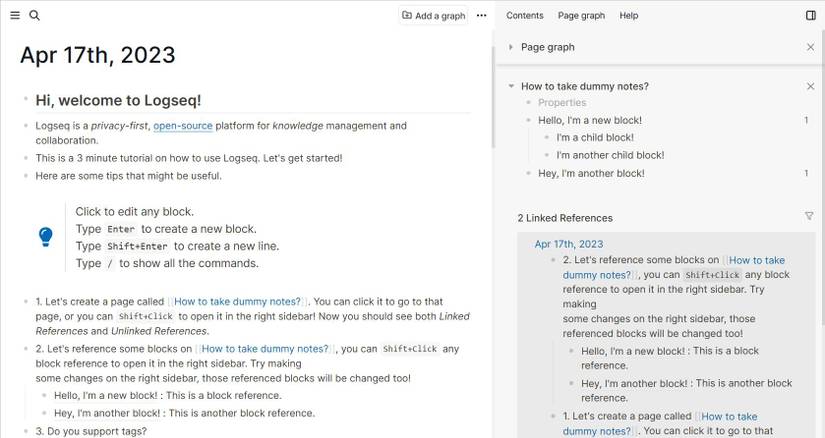
Task: Click bullet of 3 minute tutorial block
Action: point(25,157)
